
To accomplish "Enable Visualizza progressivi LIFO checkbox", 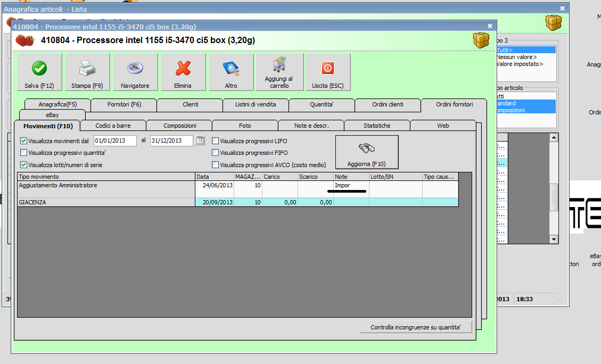I will (216, 141).
